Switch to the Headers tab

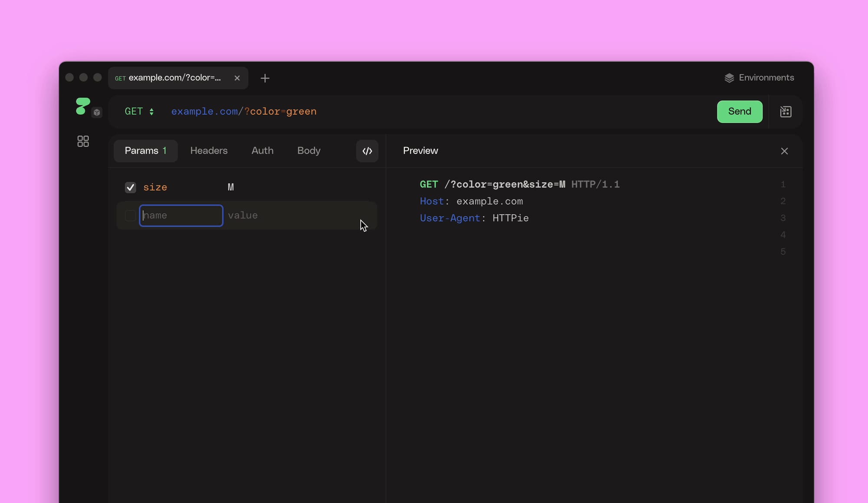pyautogui.click(x=209, y=151)
